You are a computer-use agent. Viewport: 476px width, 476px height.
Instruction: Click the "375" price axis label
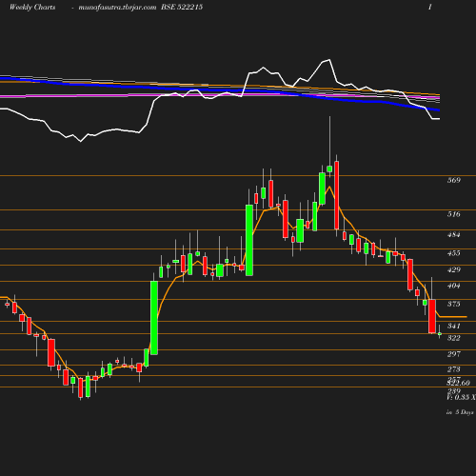pos(454,304)
